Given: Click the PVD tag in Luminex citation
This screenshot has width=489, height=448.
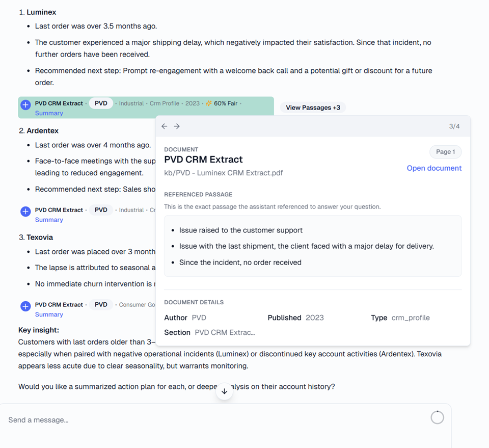Looking at the screenshot, I should (101, 103).
